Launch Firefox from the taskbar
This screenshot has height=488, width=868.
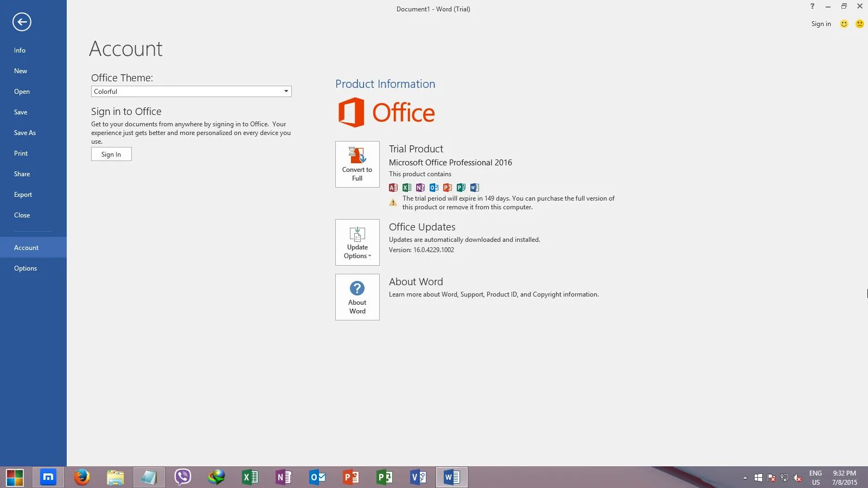(82, 477)
